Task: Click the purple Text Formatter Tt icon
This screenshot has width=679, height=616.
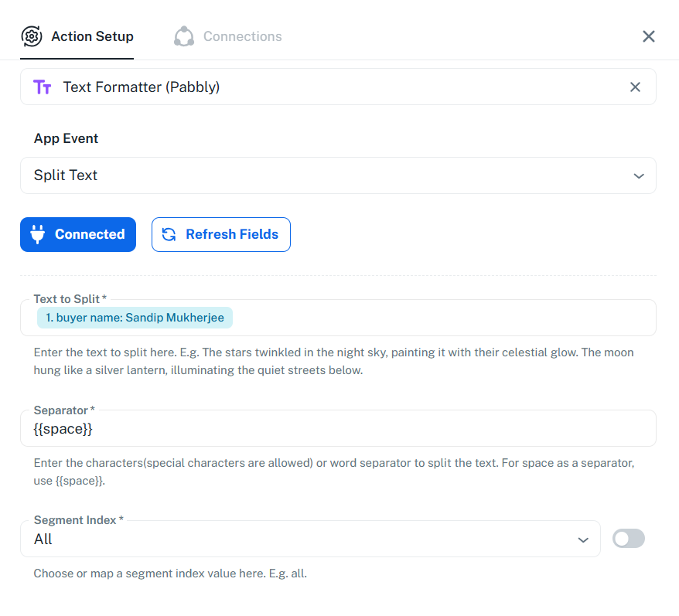Action: pyautogui.click(x=43, y=87)
